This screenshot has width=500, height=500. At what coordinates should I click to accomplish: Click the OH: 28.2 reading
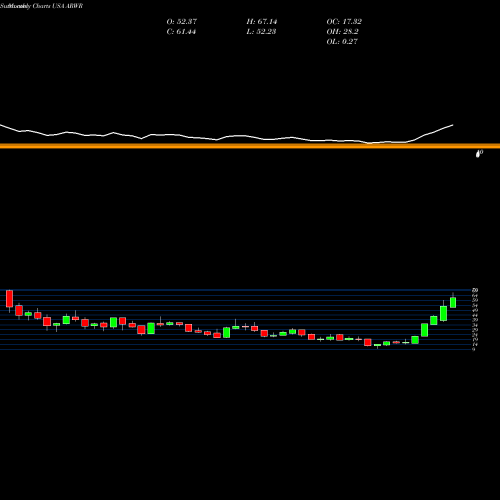342,32
